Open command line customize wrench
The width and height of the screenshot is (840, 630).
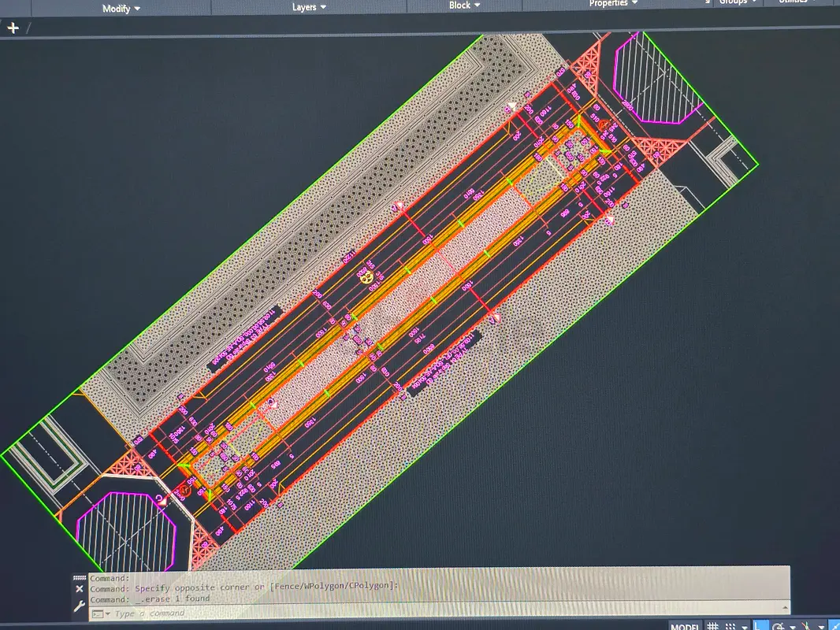(x=80, y=606)
